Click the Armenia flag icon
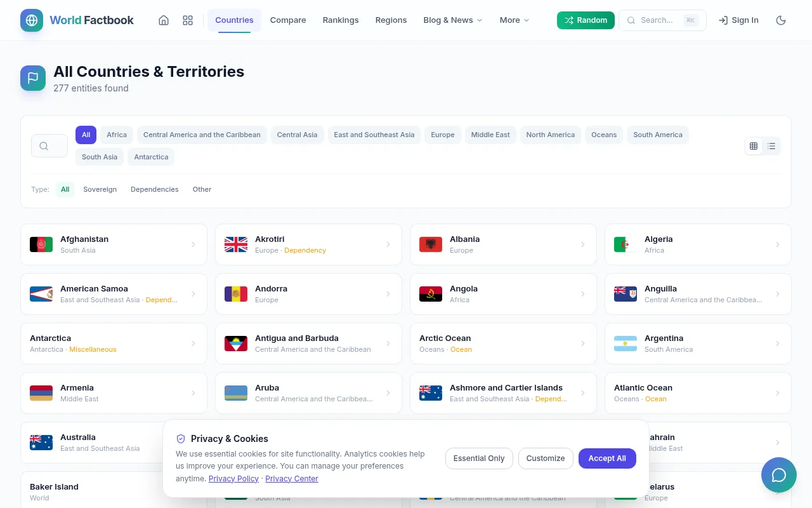 (x=41, y=393)
